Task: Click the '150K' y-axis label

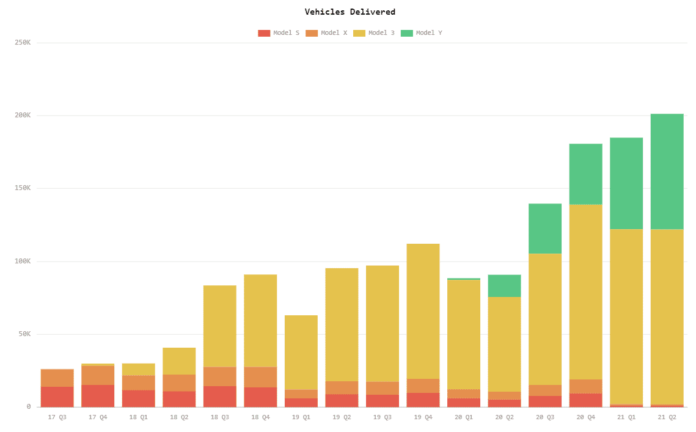Action: click(x=23, y=188)
